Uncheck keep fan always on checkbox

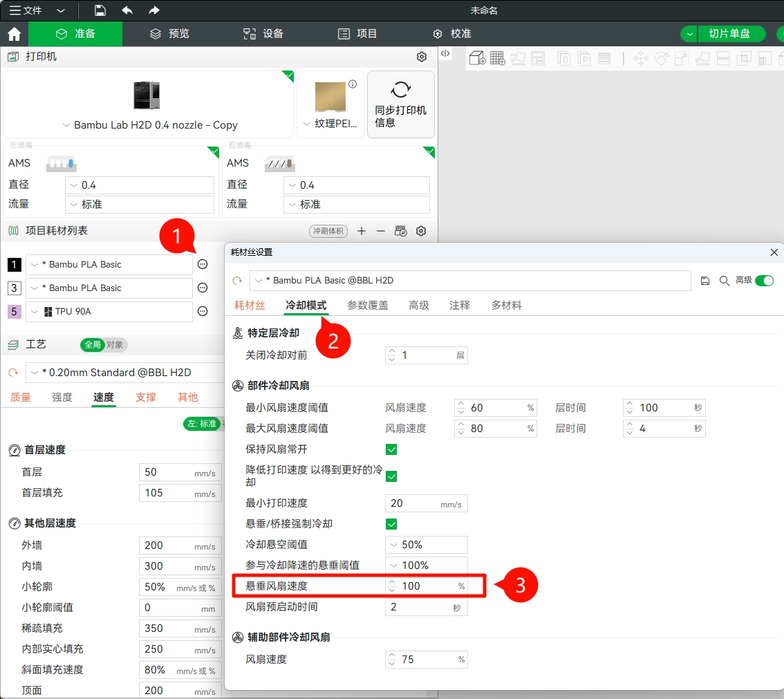coord(391,449)
